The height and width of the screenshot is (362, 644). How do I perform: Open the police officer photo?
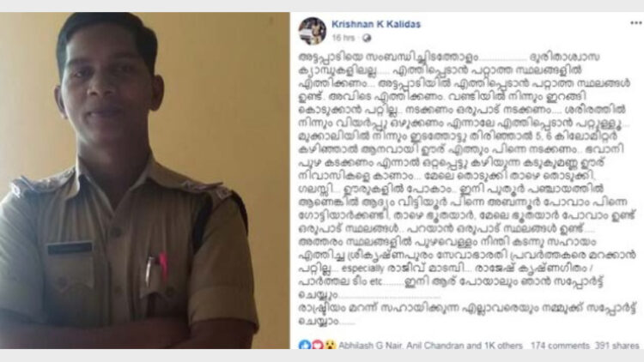(144, 181)
